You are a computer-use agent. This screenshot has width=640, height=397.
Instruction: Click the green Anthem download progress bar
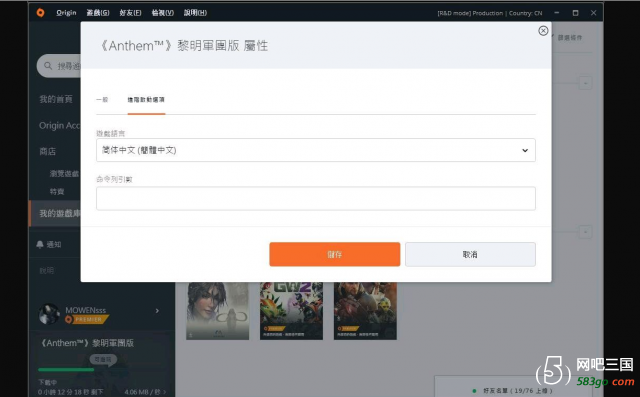[x=66, y=370]
